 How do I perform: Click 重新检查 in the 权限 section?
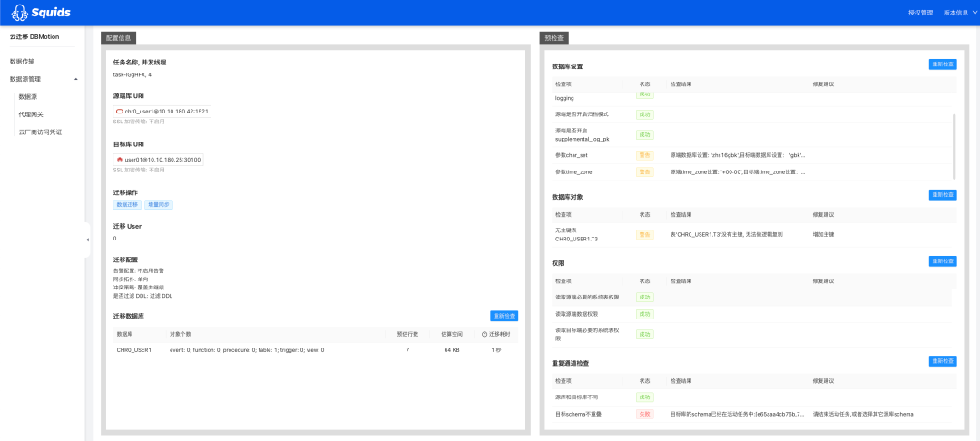[x=943, y=261]
